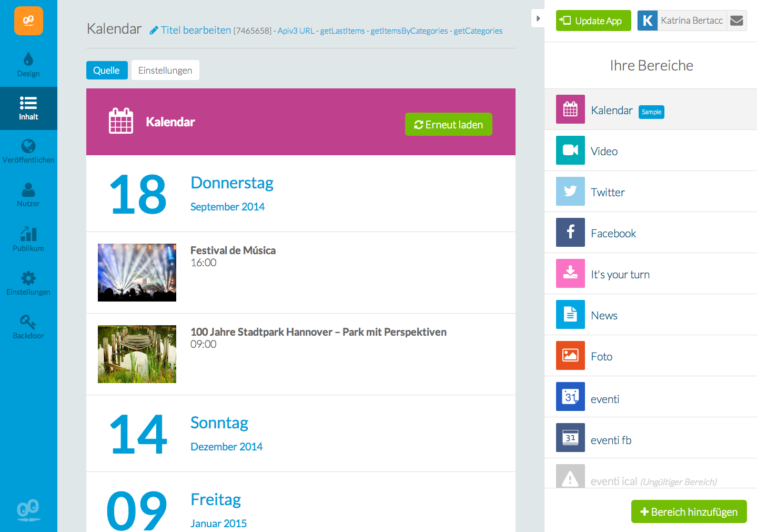Click the orange app logo at top
The width and height of the screenshot is (757, 532).
point(28,21)
